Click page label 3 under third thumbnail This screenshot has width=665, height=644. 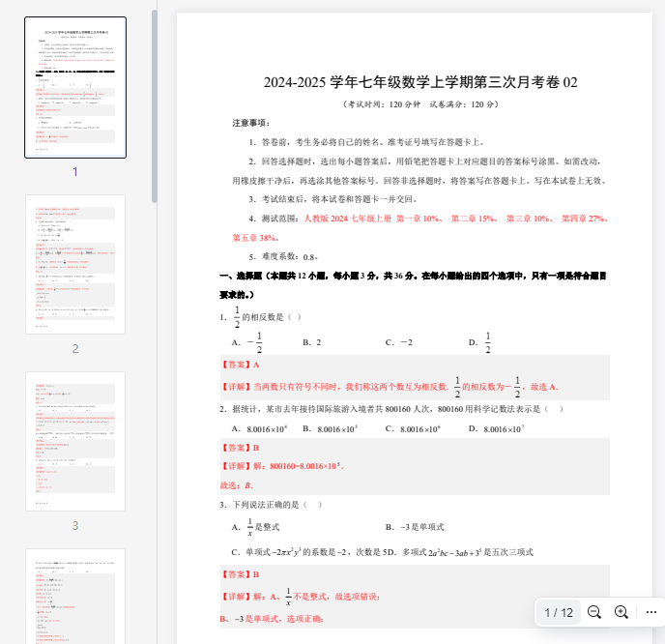pos(75,526)
